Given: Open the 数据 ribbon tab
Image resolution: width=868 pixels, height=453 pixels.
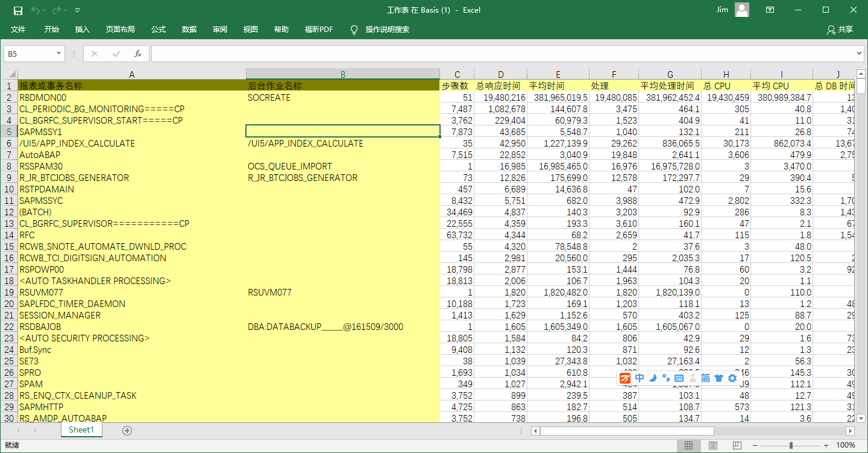Looking at the screenshot, I should (x=189, y=30).
